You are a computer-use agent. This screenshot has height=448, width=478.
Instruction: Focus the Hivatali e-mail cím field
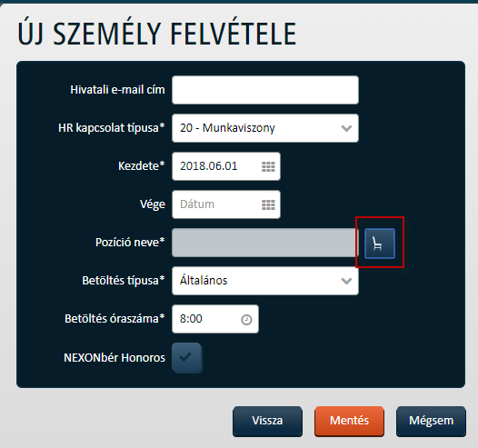[x=265, y=90]
